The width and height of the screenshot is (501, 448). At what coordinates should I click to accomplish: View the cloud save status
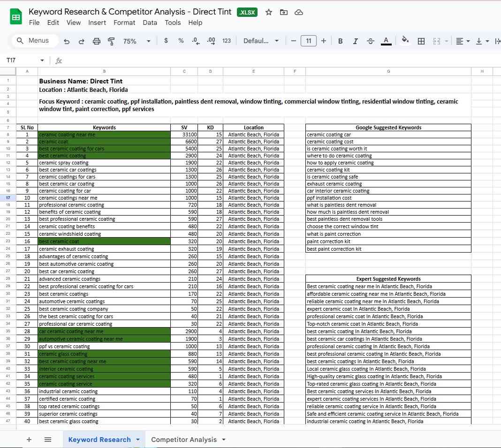pos(299,13)
